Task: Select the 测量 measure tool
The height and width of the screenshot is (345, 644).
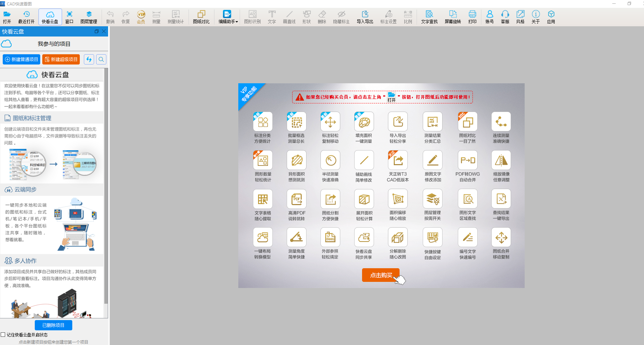Action: 156,17
